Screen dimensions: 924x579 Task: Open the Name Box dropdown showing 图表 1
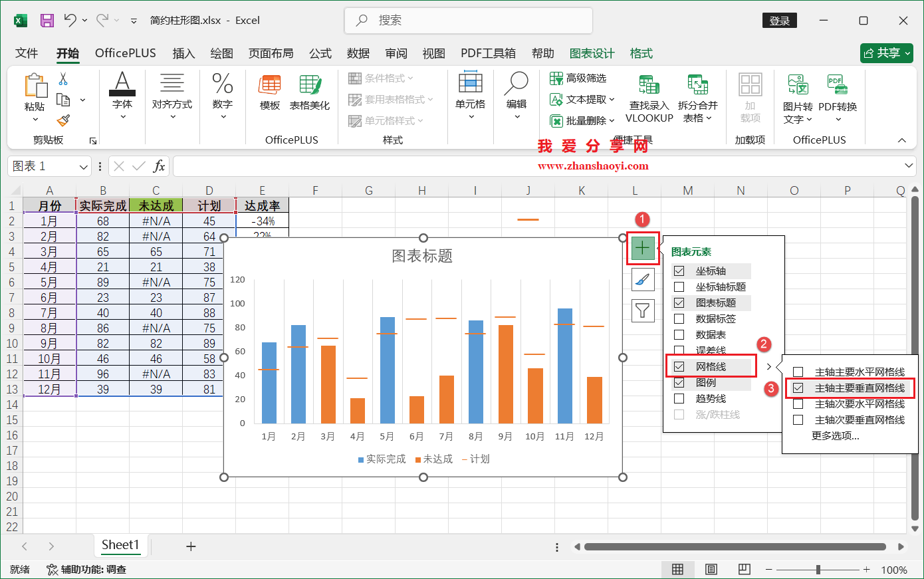[x=82, y=166]
